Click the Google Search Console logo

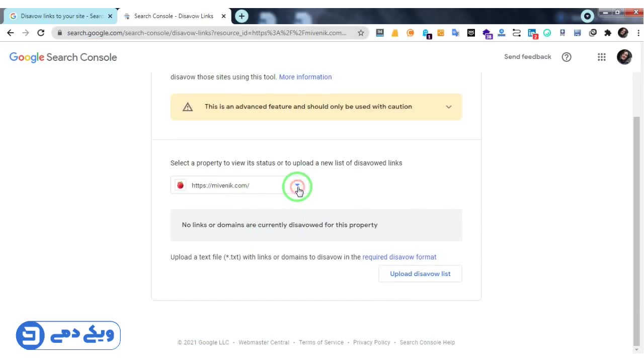[x=63, y=57]
